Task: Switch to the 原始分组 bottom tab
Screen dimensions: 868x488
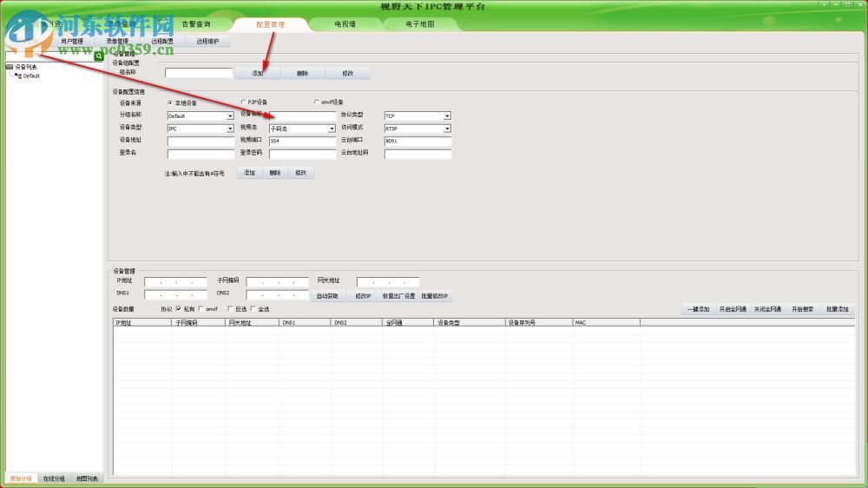Action: tap(21, 478)
